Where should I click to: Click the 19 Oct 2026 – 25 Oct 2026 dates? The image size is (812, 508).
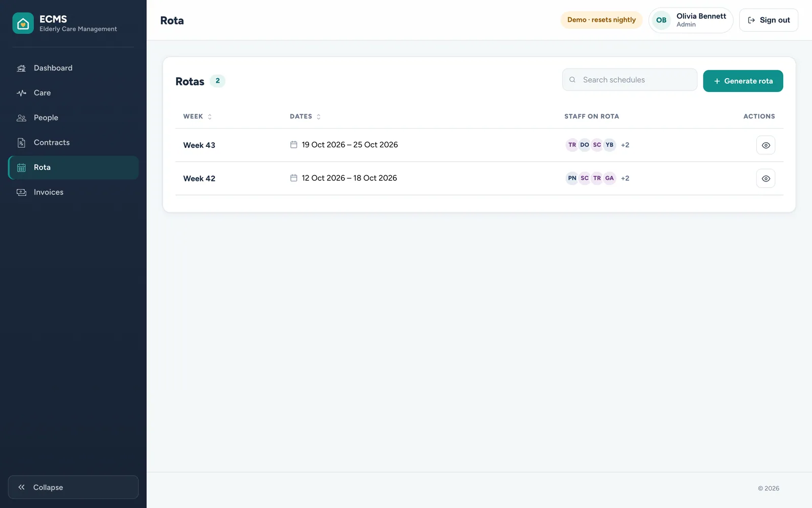click(x=350, y=145)
